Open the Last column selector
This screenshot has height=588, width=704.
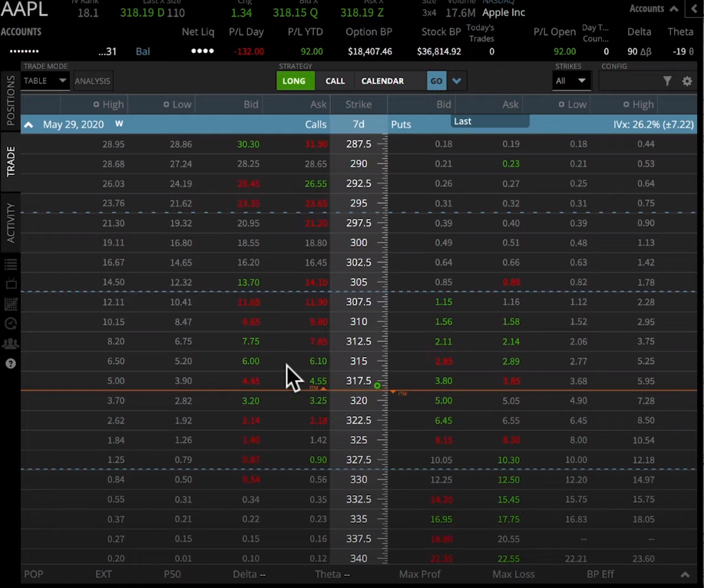[x=490, y=121]
